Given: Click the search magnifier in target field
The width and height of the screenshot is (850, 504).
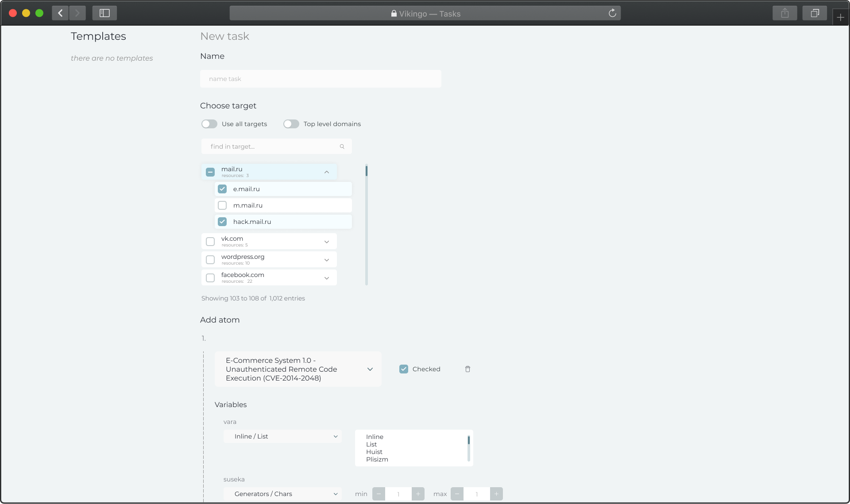Looking at the screenshot, I should (342, 146).
